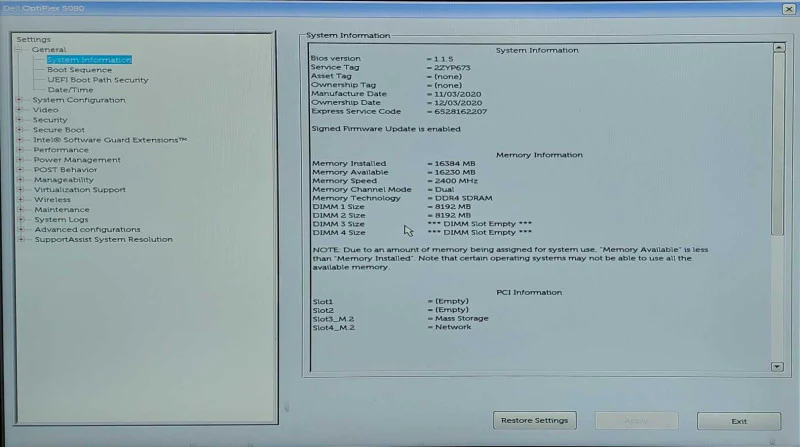Expand the Wireless plus icon
This screenshot has height=447, width=800.
(x=21, y=200)
